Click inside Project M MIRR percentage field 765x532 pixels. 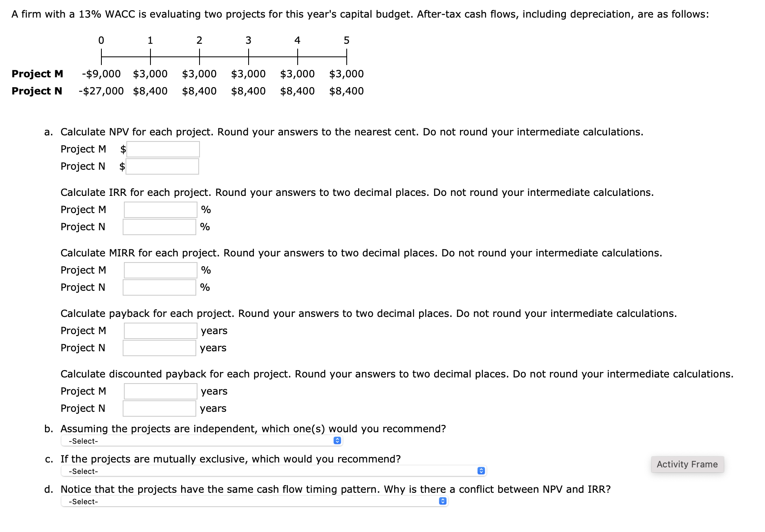[x=159, y=270]
